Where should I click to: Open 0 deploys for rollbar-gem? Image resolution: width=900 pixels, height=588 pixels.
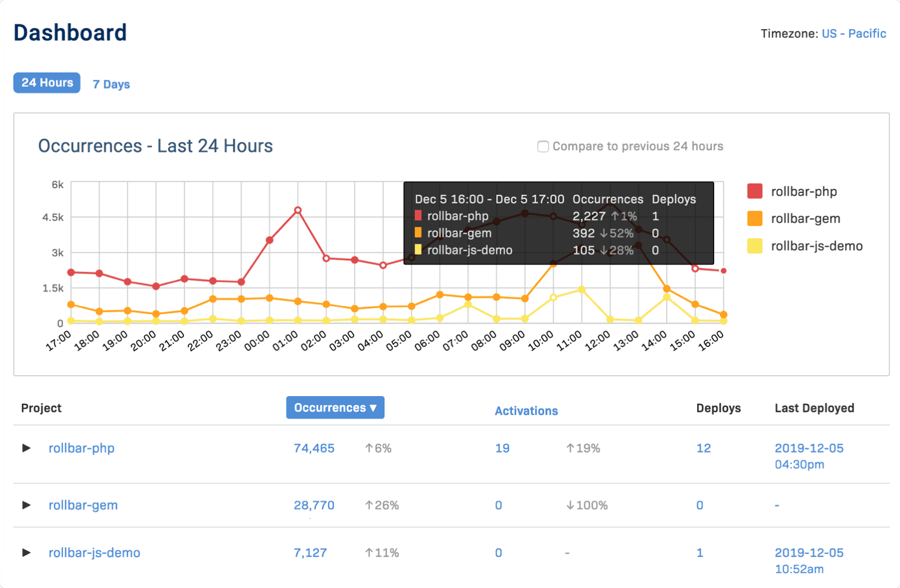click(x=700, y=505)
